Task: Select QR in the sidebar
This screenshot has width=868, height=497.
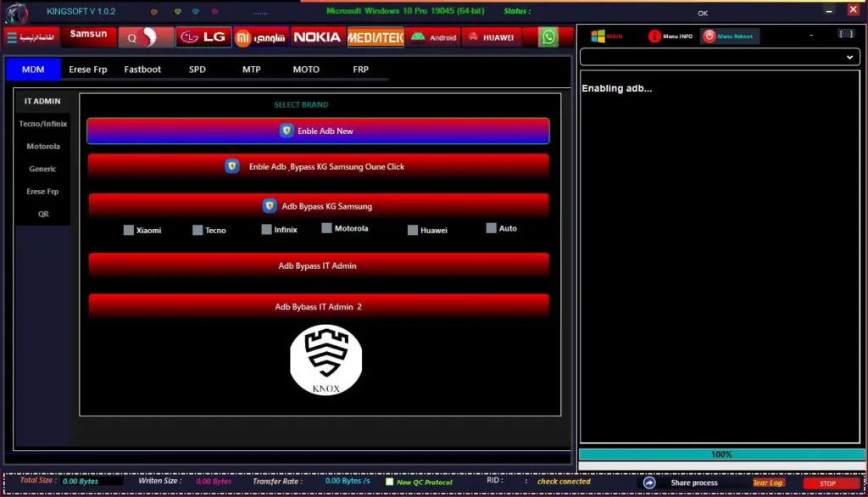Action: click(42, 214)
